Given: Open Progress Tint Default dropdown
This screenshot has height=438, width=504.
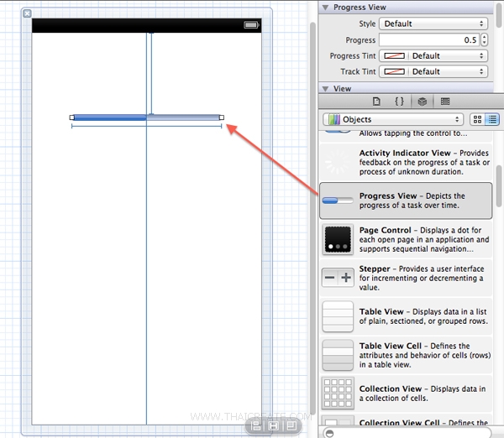Looking at the screenshot, I should (448, 56).
